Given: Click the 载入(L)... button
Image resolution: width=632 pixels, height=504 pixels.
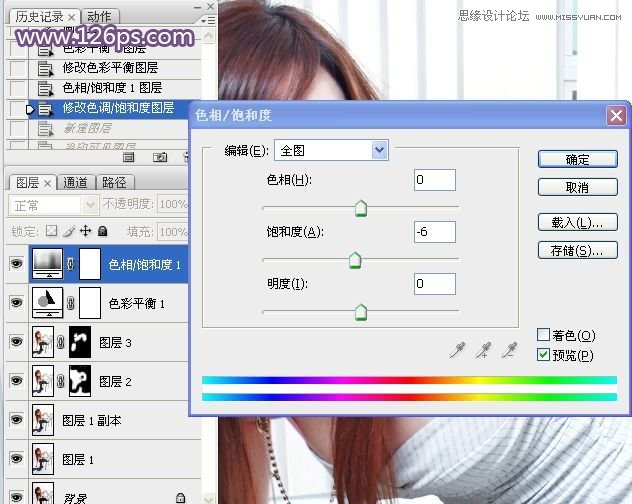Looking at the screenshot, I should click(578, 222).
